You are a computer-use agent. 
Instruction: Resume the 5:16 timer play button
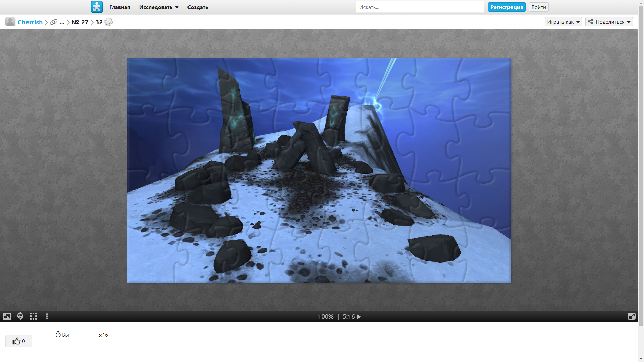point(359,317)
